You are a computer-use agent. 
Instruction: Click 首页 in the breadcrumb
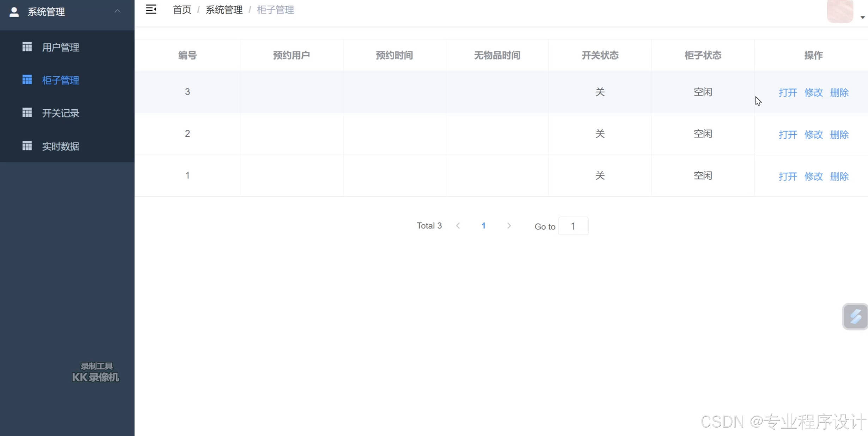[x=182, y=10]
